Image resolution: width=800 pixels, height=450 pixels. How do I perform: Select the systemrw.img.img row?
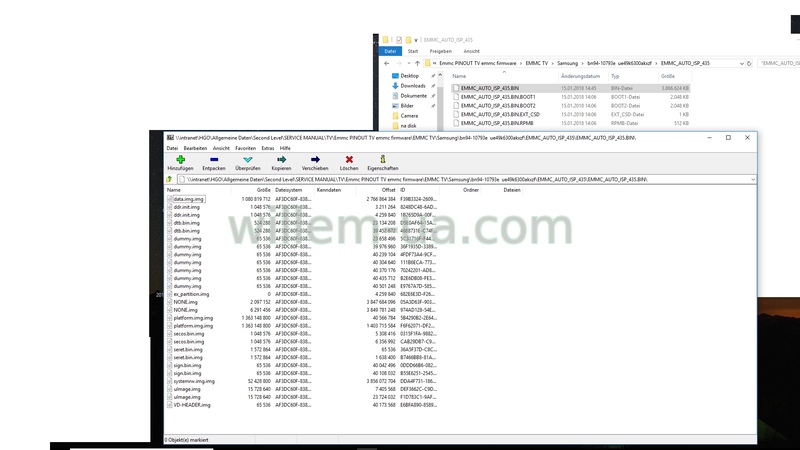coord(302,381)
